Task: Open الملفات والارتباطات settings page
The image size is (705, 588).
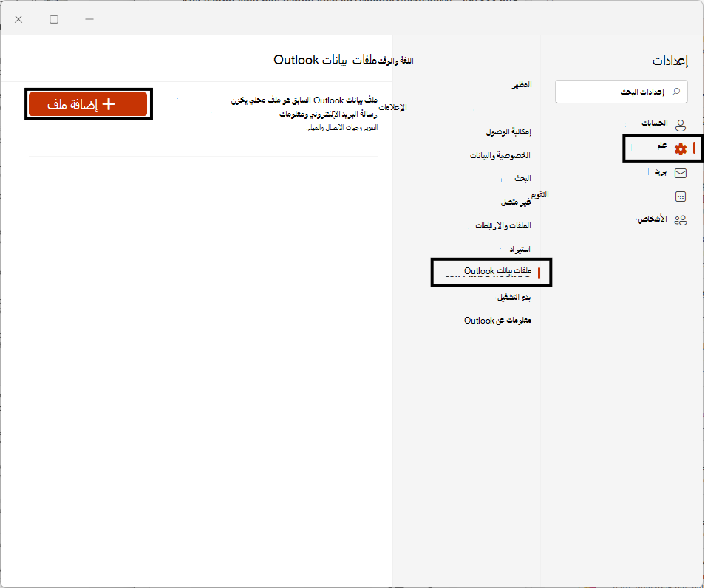Action: click(503, 225)
